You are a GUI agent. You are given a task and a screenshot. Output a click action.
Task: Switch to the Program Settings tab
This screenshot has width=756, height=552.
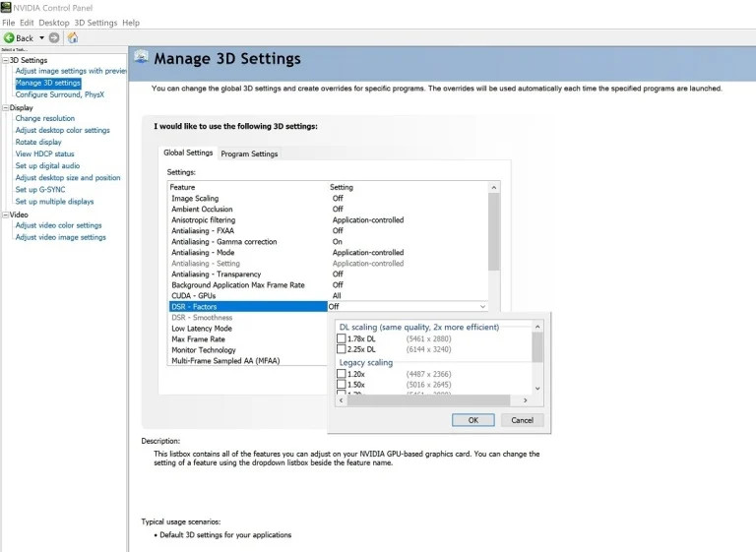[x=249, y=153]
